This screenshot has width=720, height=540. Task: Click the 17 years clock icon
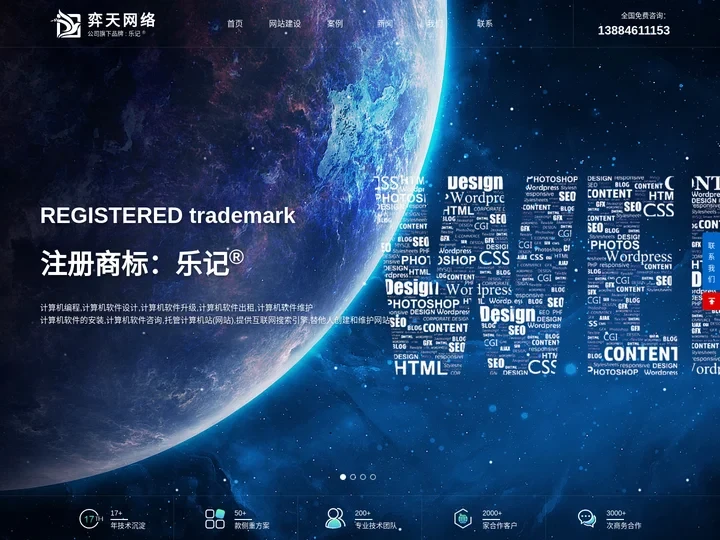90,519
